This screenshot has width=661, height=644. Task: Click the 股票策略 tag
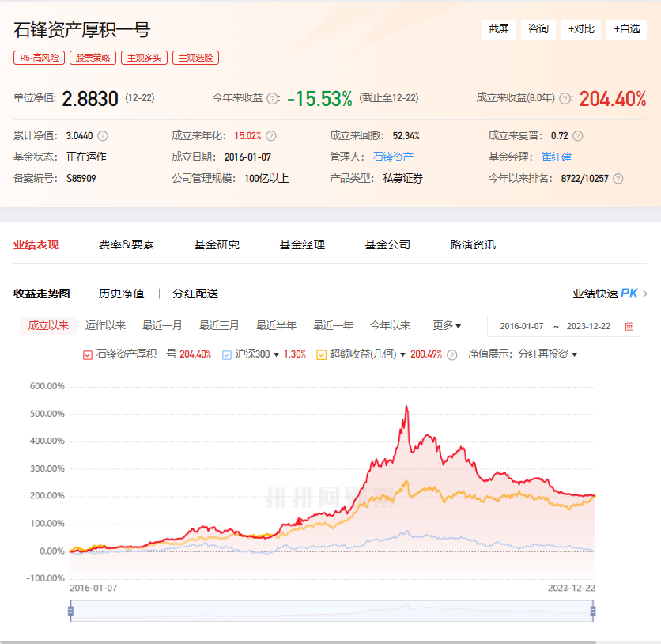[x=93, y=58]
